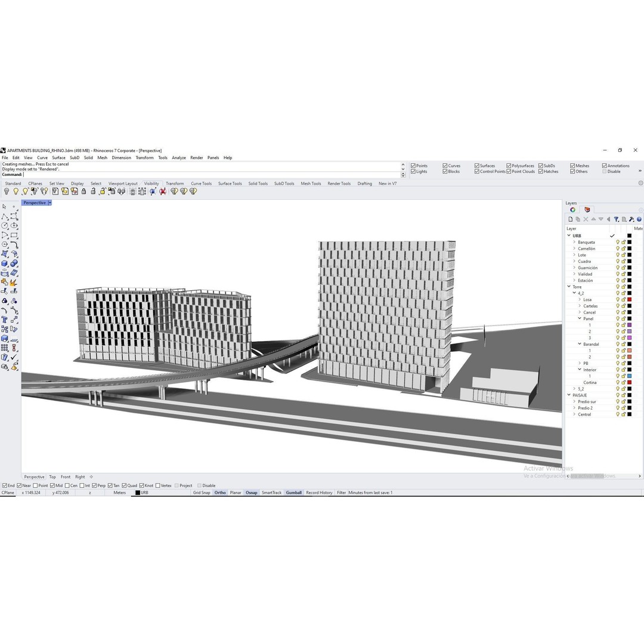The image size is (644, 644).
Task: Toggle Ortho mode in status bar
Action: coord(220,493)
